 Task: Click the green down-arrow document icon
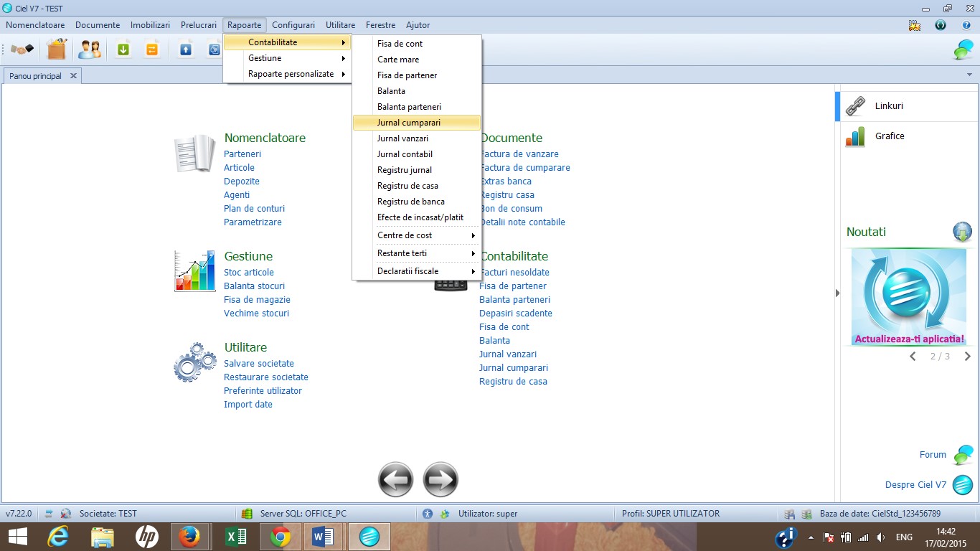[x=123, y=50]
